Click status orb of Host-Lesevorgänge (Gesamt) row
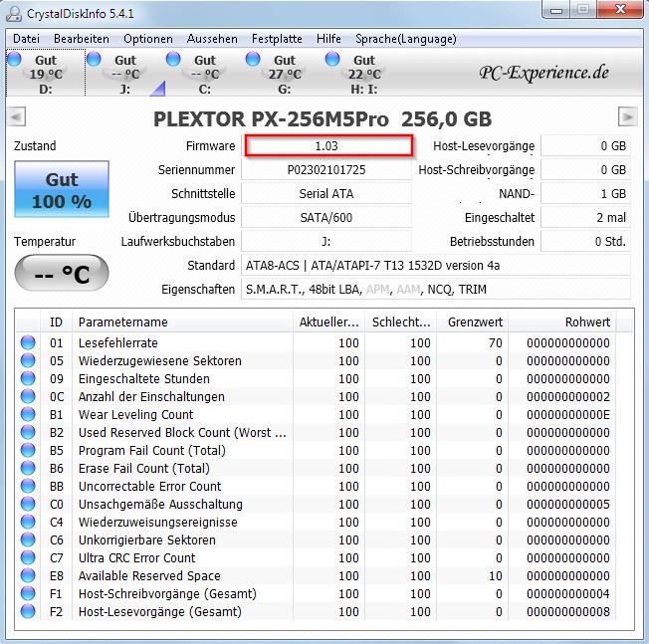Viewport: 649px width, 644px height. [28, 611]
